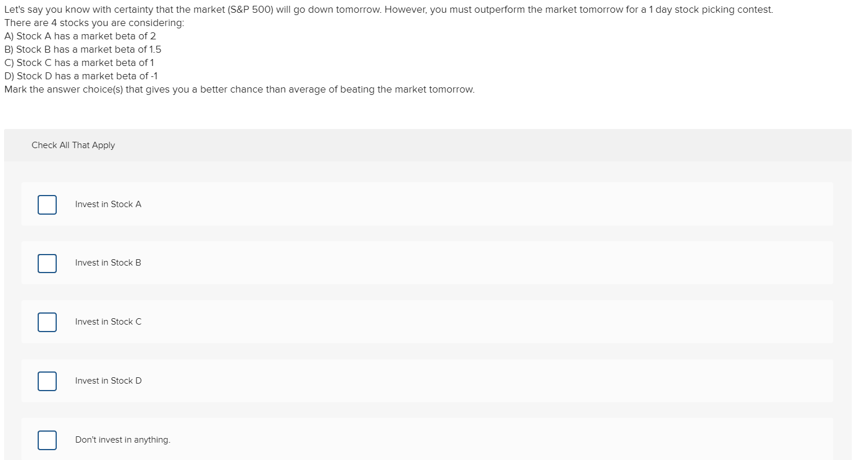Click the Invest in Stock C label text

coord(108,321)
